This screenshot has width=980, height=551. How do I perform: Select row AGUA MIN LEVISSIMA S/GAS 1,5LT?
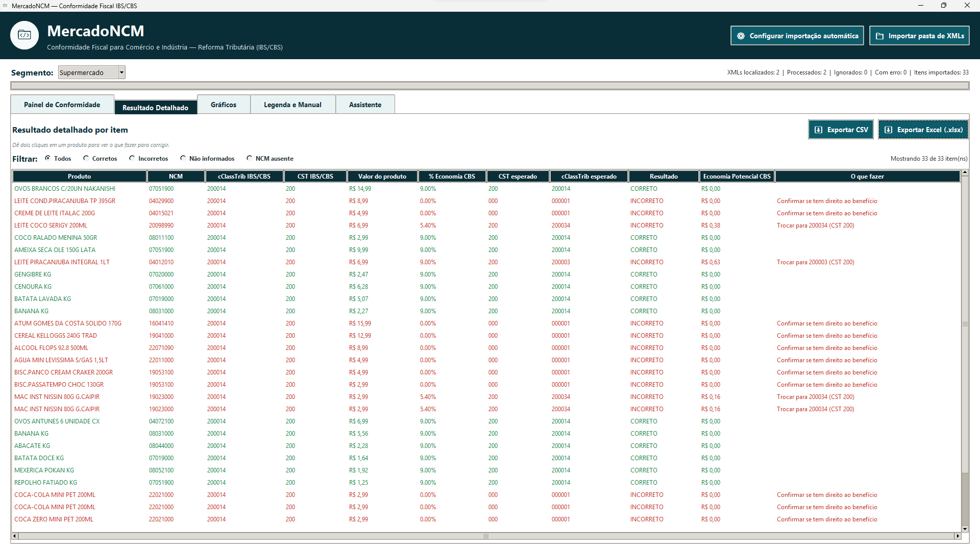(x=486, y=360)
